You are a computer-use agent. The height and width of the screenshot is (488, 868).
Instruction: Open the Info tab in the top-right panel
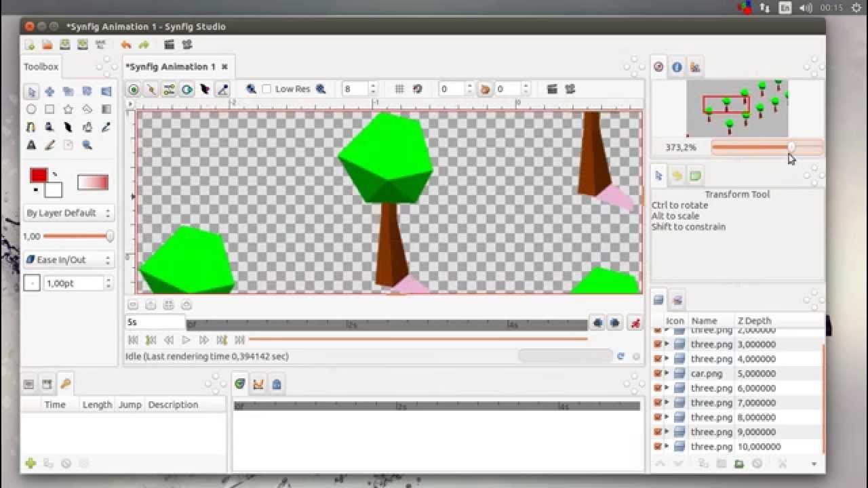(x=676, y=67)
